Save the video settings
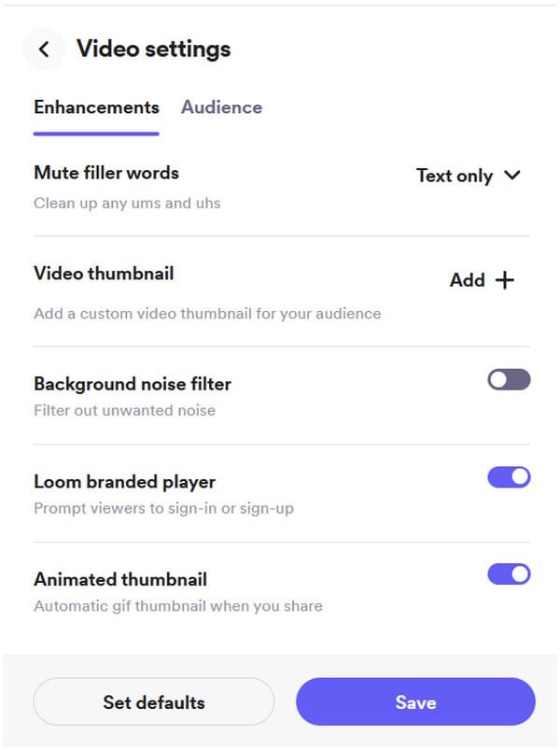The width and height of the screenshot is (560, 750). click(415, 701)
